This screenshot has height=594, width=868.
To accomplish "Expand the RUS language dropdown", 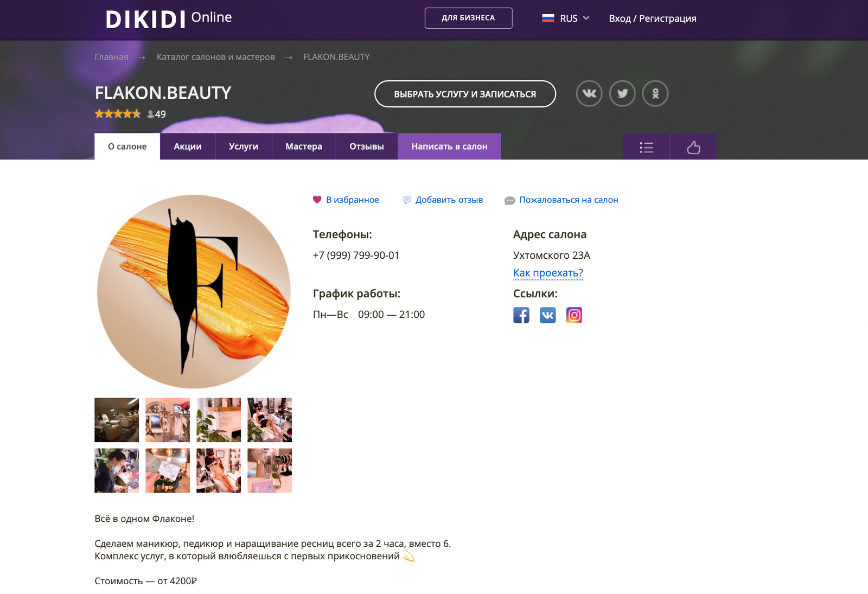I will 566,18.
